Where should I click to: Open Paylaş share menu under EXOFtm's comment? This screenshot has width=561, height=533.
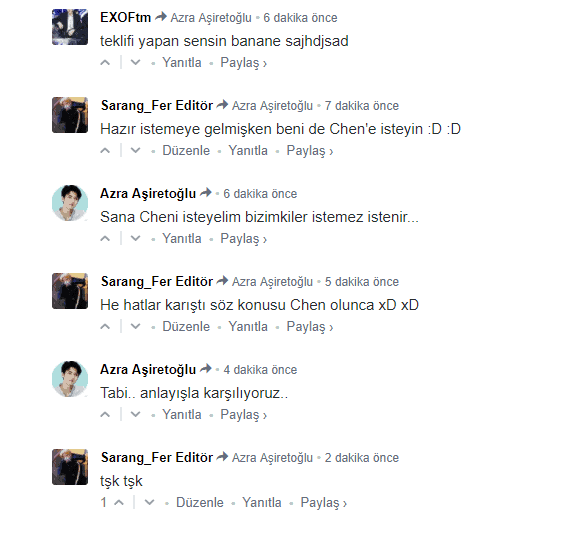[243, 63]
